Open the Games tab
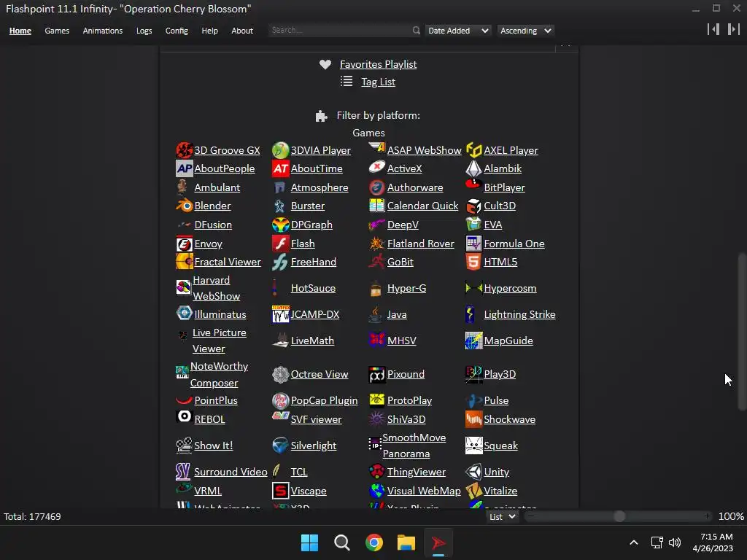This screenshot has height=560, width=747. [57, 31]
